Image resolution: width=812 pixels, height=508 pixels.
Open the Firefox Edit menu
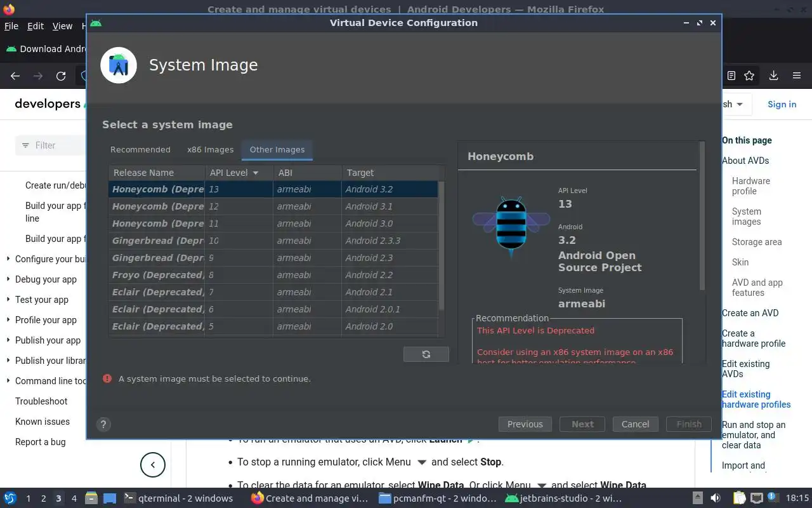coord(36,26)
